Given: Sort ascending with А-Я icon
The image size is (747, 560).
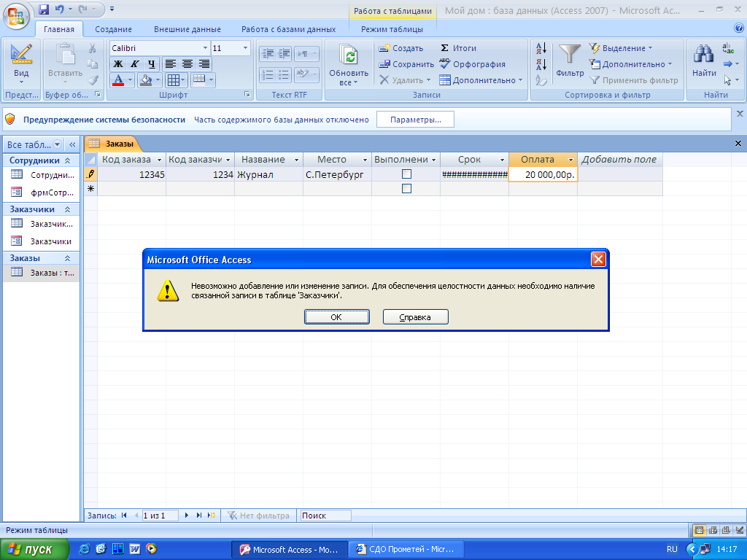Looking at the screenshot, I should coord(541,48).
